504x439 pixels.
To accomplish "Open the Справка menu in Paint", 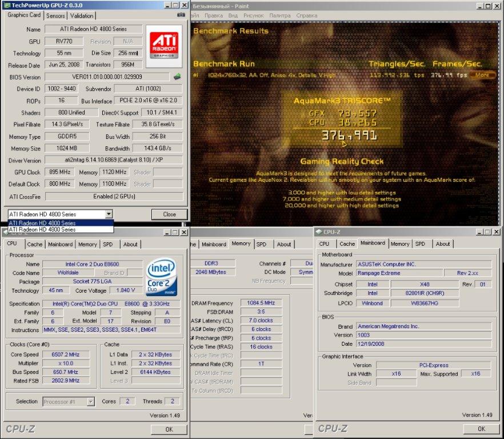I will pos(307,15).
